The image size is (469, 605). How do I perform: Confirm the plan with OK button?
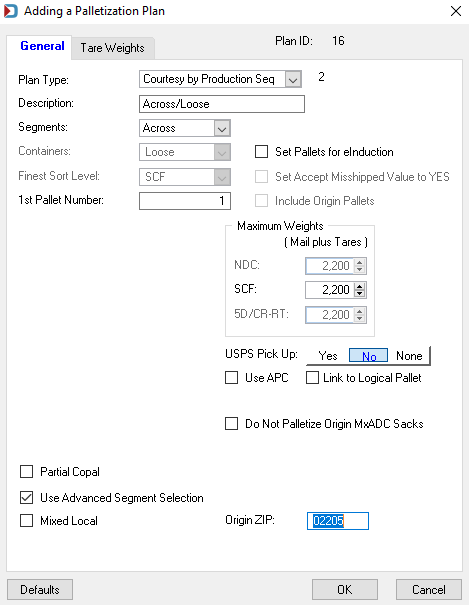345,590
